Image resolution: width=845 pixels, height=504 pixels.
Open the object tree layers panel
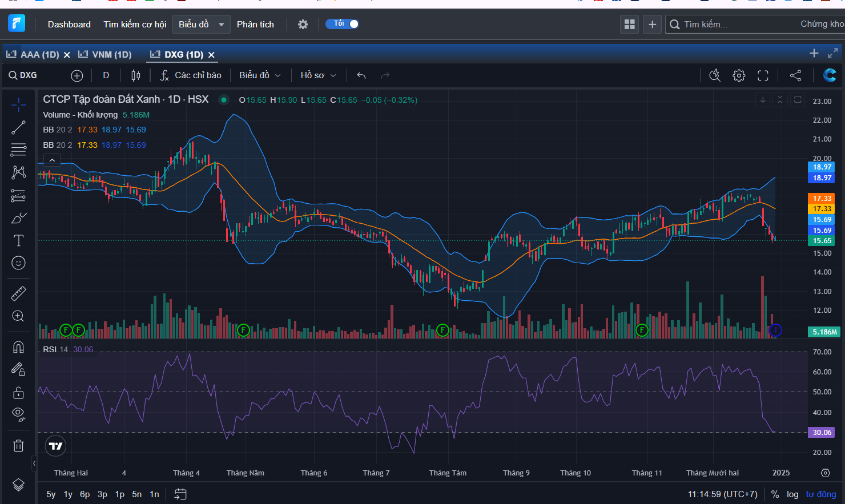point(18,485)
